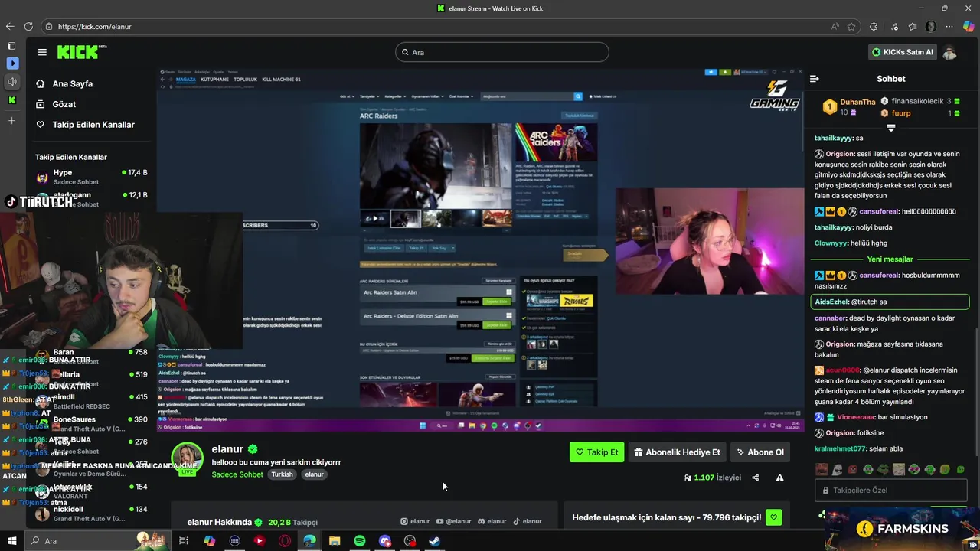The height and width of the screenshot is (551, 980).
Task: Click Takipçilere Özel chat input
Action: (x=890, y=490)
